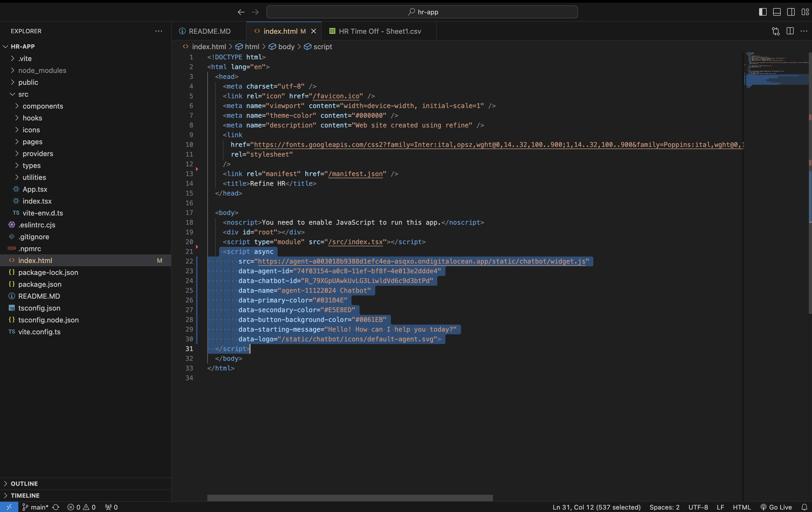Open README.MD in Explorer tree
This screenshot has width=812, height=512.
click(86, 296)
